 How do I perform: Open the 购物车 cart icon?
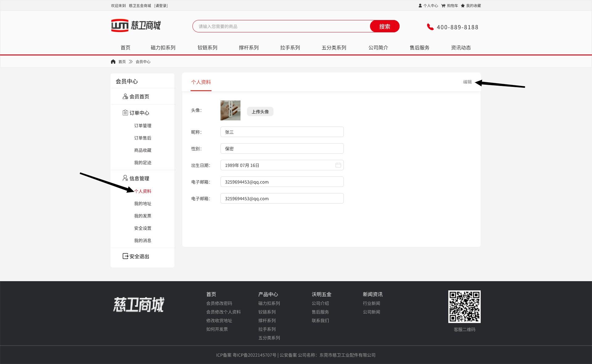443,6
